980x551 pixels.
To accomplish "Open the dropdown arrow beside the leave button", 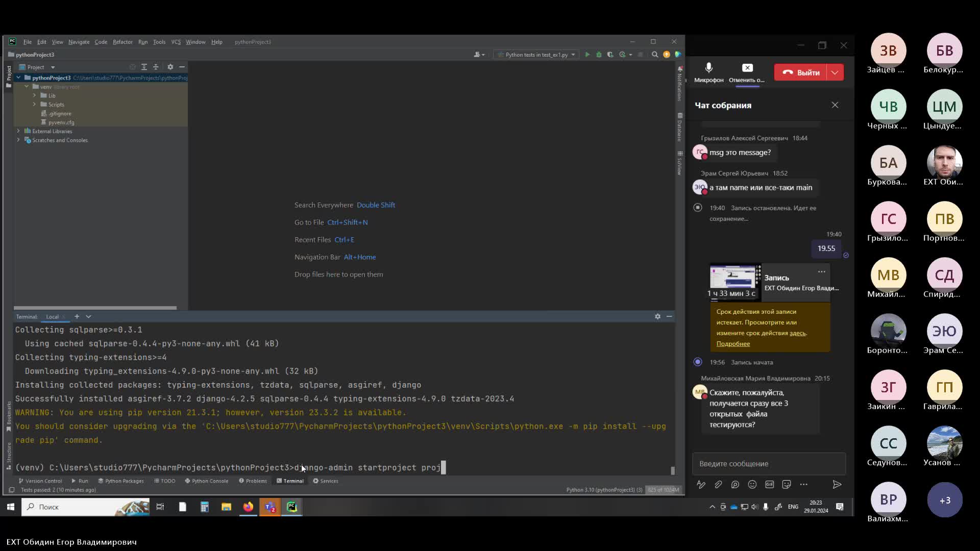I will coord(835,72).
